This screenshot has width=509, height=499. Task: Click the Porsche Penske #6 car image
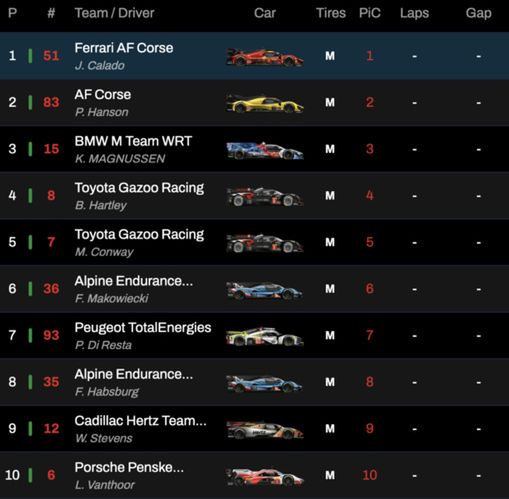click(x=265, y=477)
